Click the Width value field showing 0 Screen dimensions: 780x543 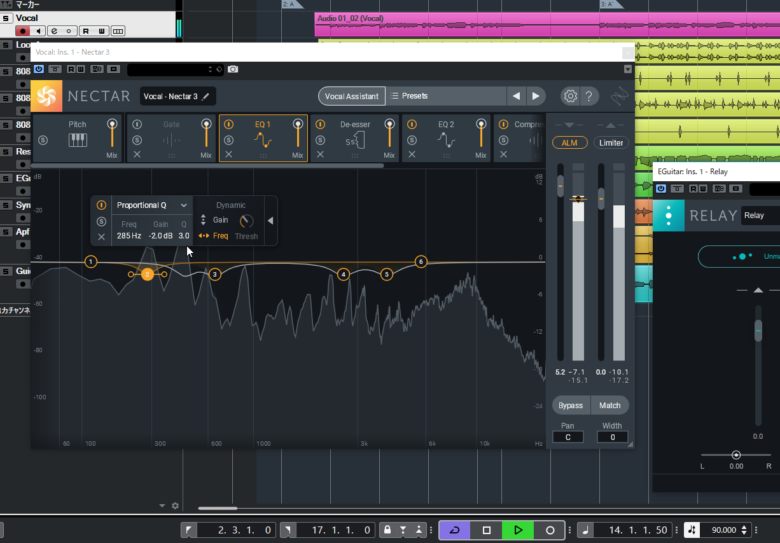(612, 437)
